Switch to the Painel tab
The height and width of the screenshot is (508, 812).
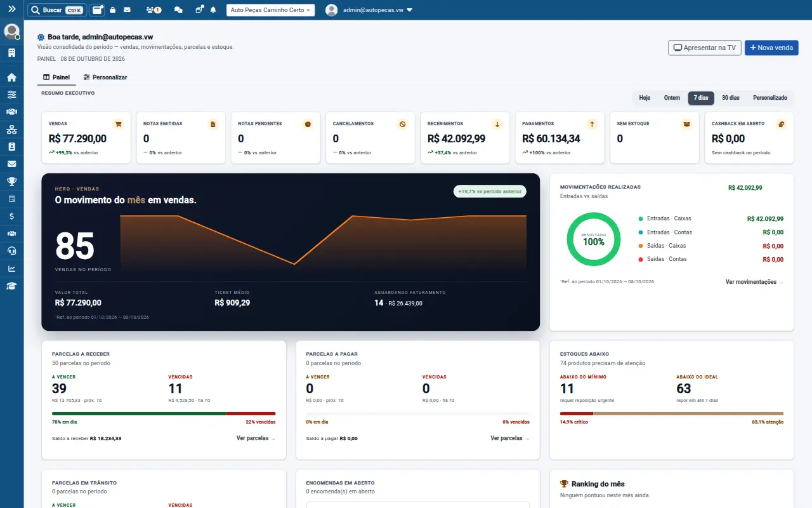click(x=56, y=77)
